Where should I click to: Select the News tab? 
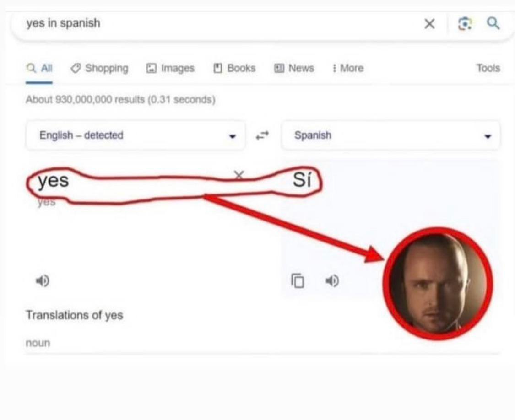pos(294,68)
